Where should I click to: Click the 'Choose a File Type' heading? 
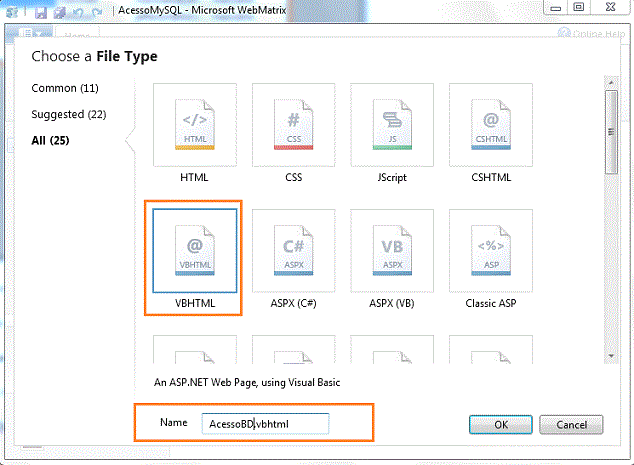click(x=94, y=56)
